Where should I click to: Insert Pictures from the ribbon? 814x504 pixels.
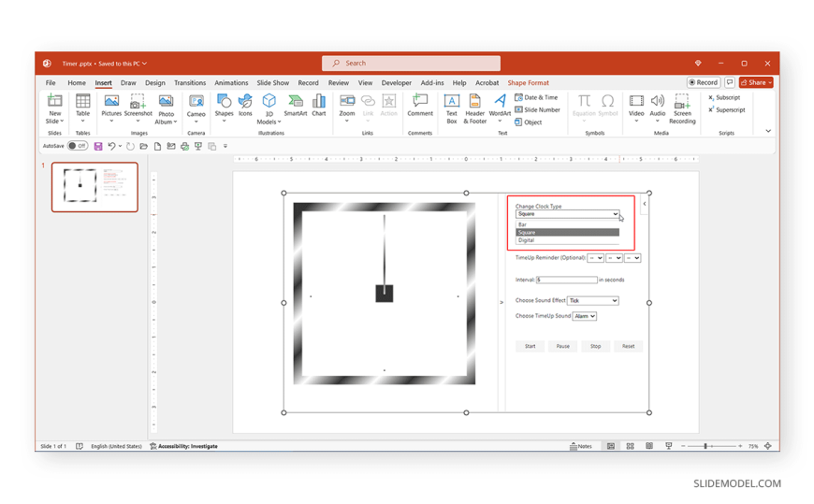coord(111,108)
